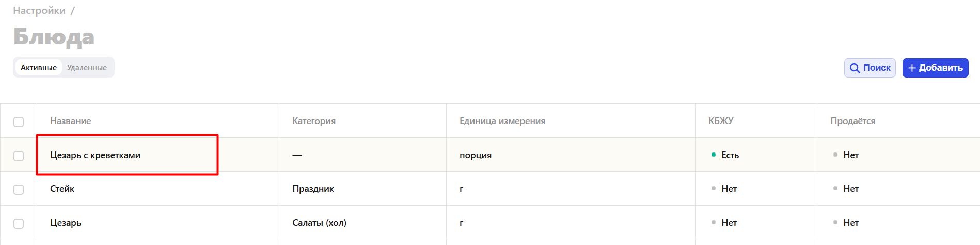The image size is (980, 245).
Task: Open the Настройки breadcrumb link
Action: pyautogui.click(x=39, y=10)
